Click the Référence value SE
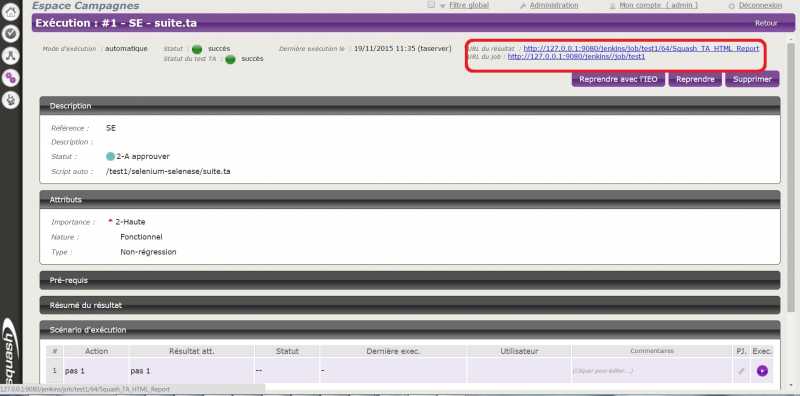 click(x=111, y=128)
